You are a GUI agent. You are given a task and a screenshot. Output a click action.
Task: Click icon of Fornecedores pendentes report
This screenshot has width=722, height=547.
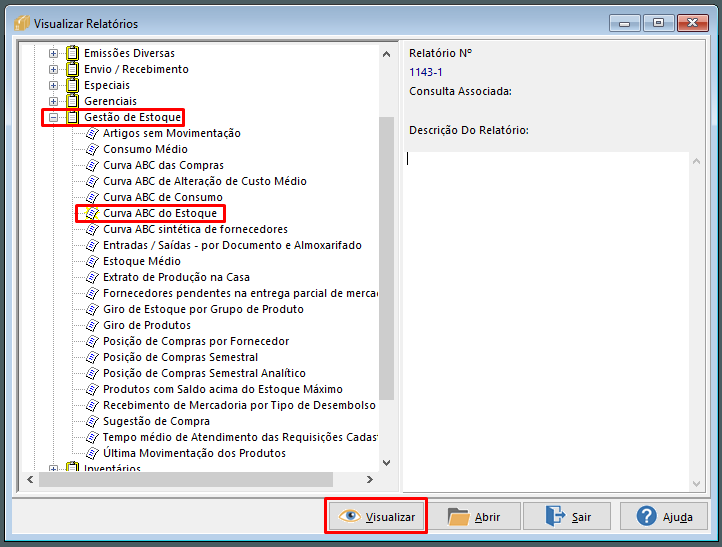point(93,293)
